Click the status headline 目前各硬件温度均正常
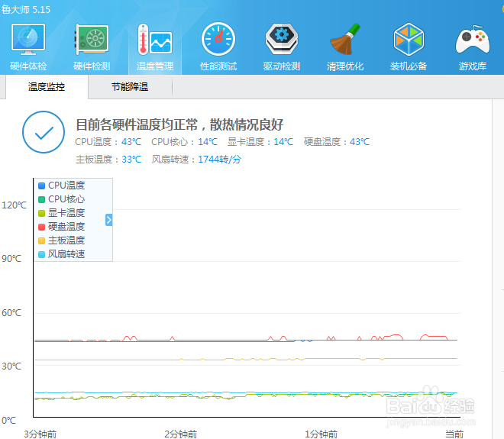 coord(137,124)
